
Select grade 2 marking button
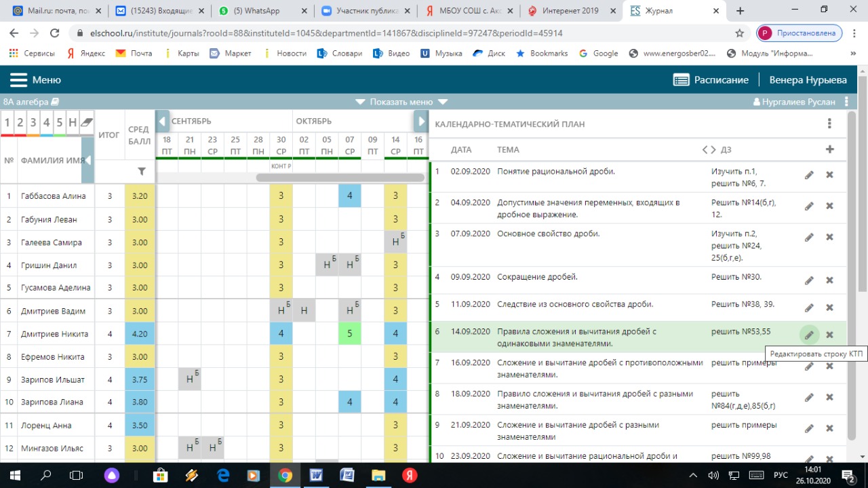[20, 123]
